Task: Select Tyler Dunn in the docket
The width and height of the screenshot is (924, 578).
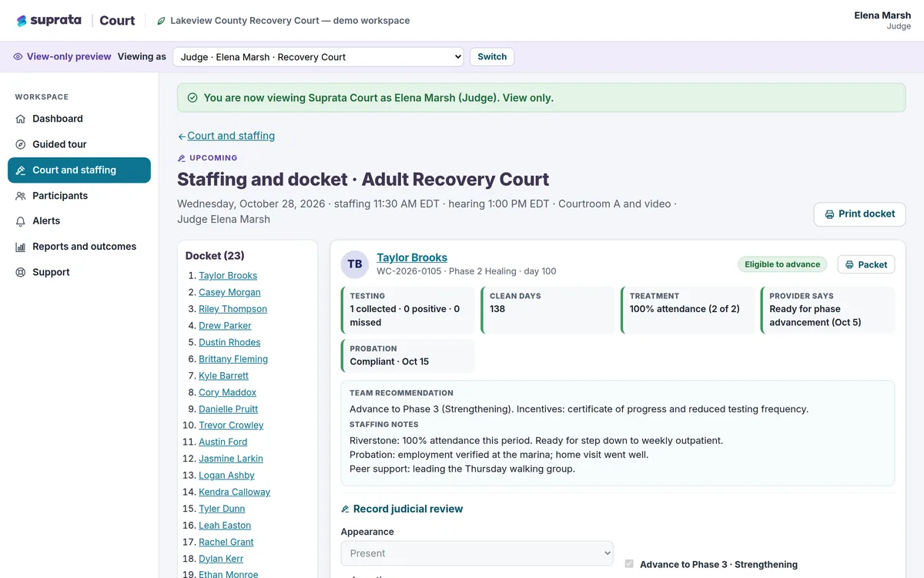Action: click(x=222, y=509)
